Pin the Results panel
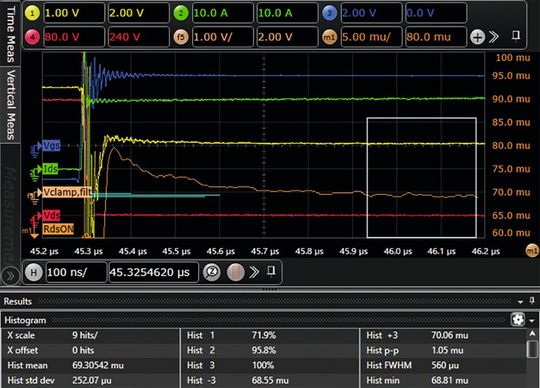This screenshot has width=540, height=388. (x=532, y=301)
